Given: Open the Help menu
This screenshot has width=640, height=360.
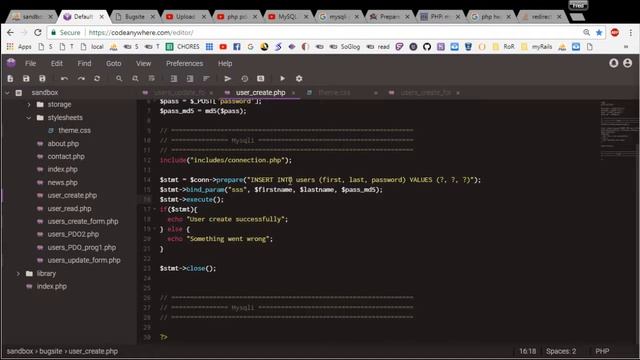Looking at the screenshot, I should [225, 63].
